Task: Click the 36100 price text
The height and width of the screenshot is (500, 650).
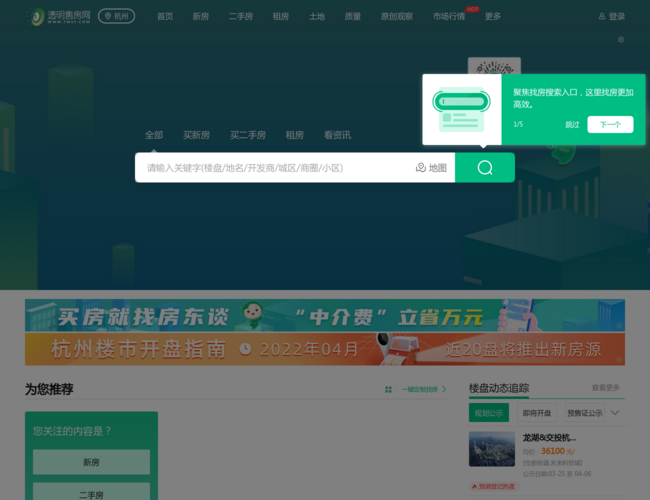Action: (553, 451)
